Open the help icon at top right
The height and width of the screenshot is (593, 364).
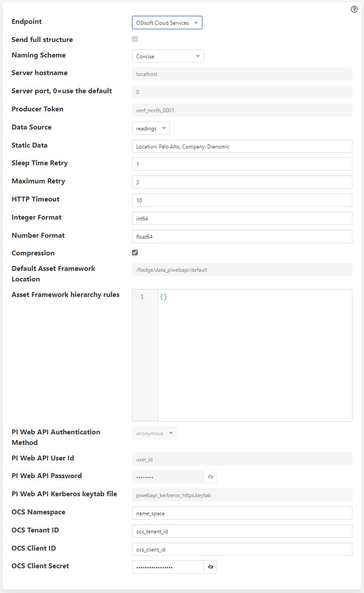[353, 9]
